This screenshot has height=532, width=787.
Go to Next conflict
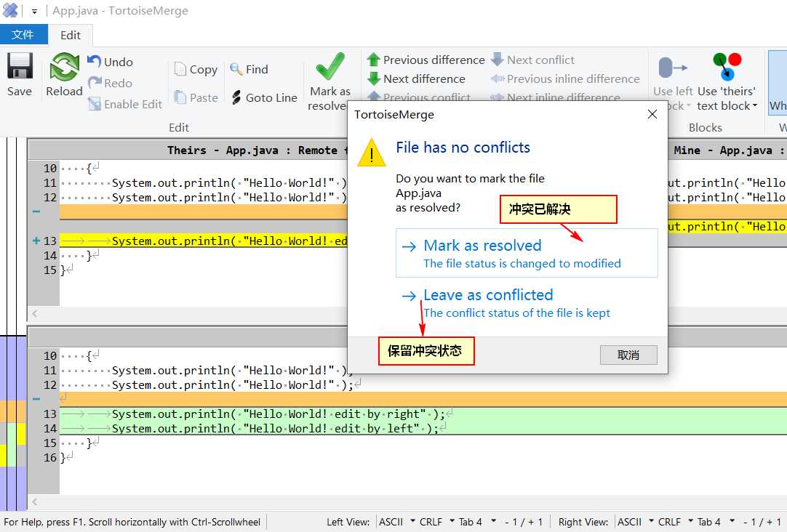(x=532, y=60)
